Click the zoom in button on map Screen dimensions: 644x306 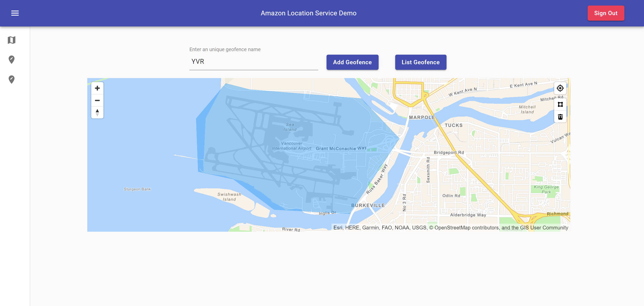(97, 88)
